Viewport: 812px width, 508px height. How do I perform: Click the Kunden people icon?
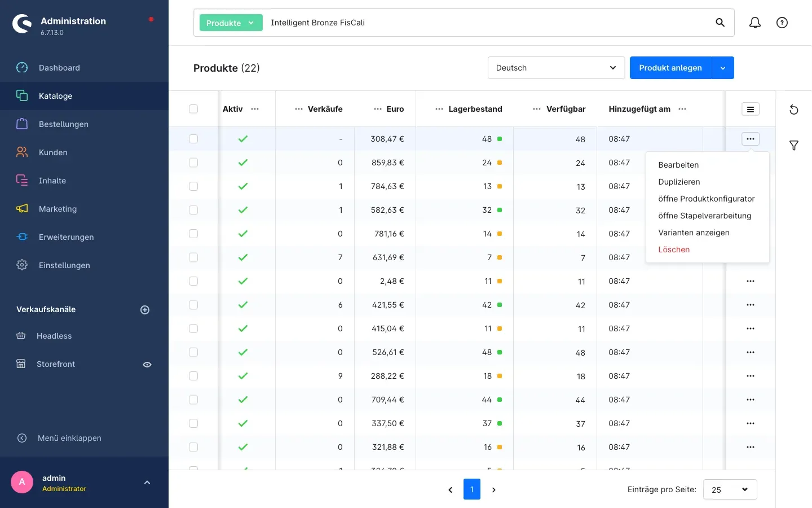(x=22, y=152)
